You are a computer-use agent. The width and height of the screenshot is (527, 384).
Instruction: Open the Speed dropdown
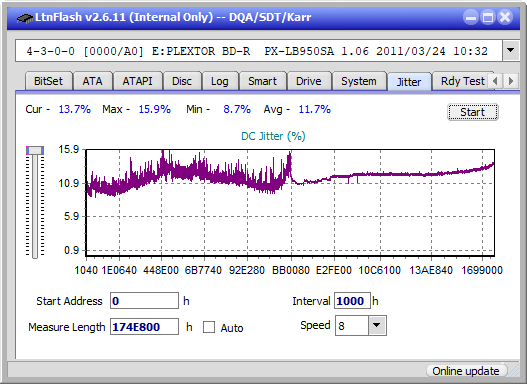(377, 325)
